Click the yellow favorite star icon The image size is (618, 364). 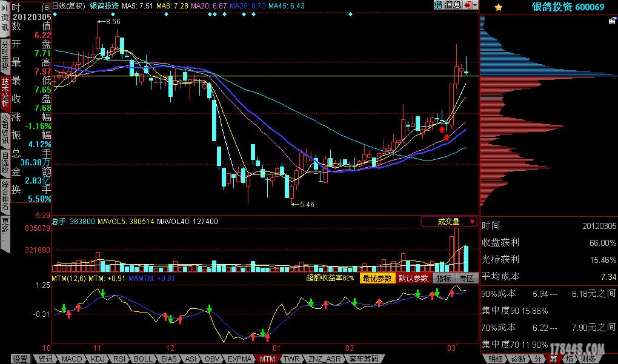[498, 7]
